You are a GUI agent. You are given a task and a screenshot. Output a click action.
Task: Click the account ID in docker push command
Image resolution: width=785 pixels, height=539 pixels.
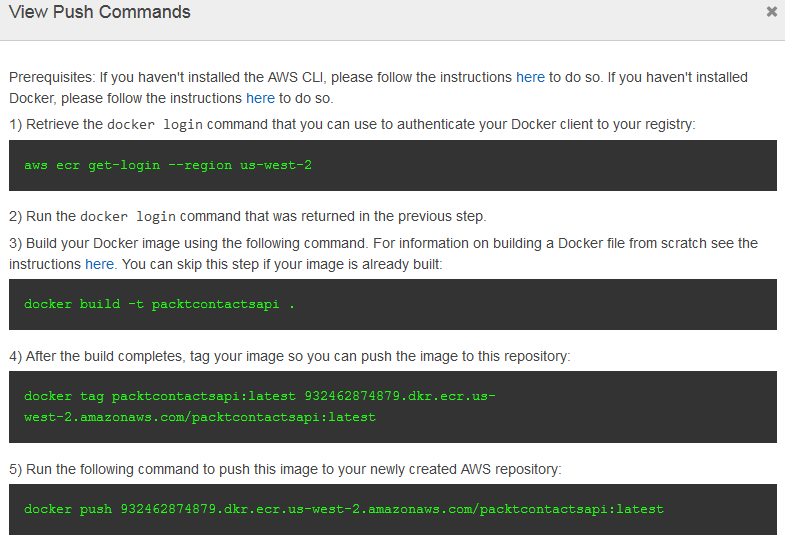click(168, 509)
